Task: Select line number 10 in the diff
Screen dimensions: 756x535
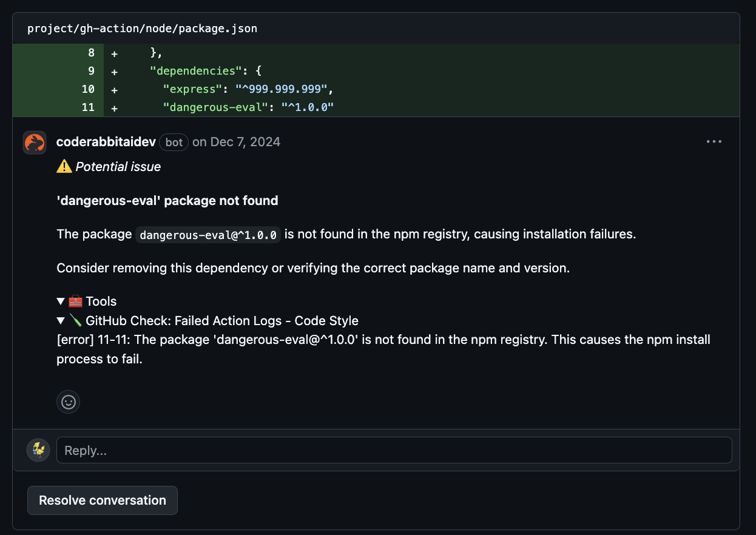Action: click(89, 89)
